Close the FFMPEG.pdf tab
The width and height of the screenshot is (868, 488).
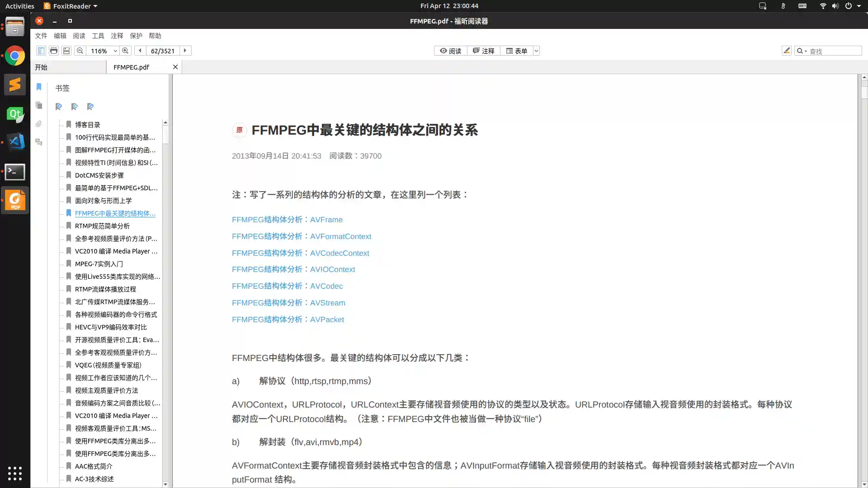coord(175,67)
